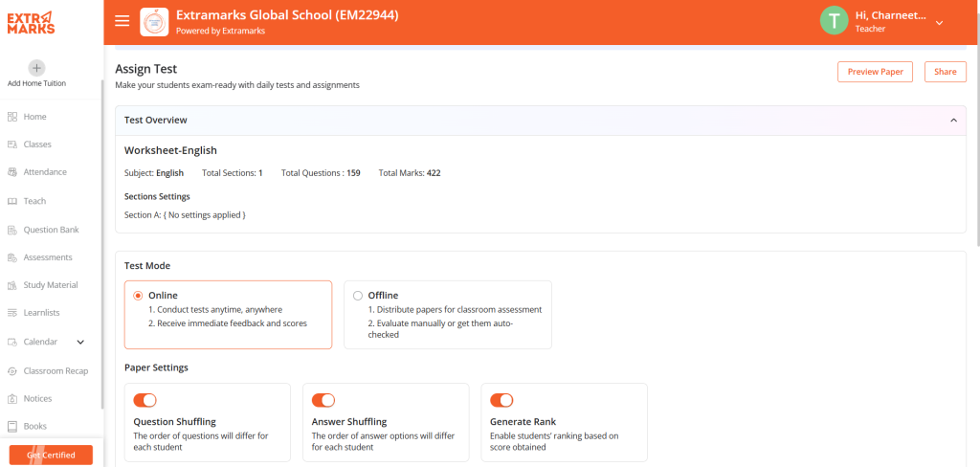
Task: Click the Classroom Recap sidebar icon
Action: tap(11, 371)
